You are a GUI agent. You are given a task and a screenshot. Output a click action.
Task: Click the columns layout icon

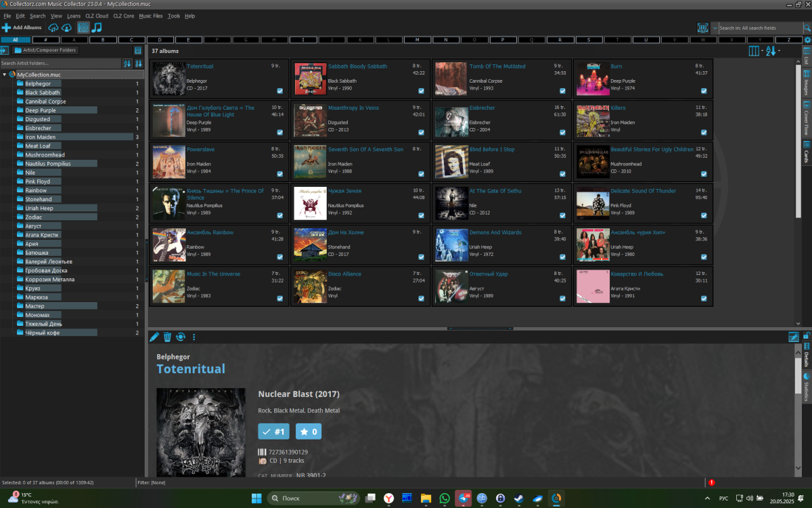click(x=754, y=51)
